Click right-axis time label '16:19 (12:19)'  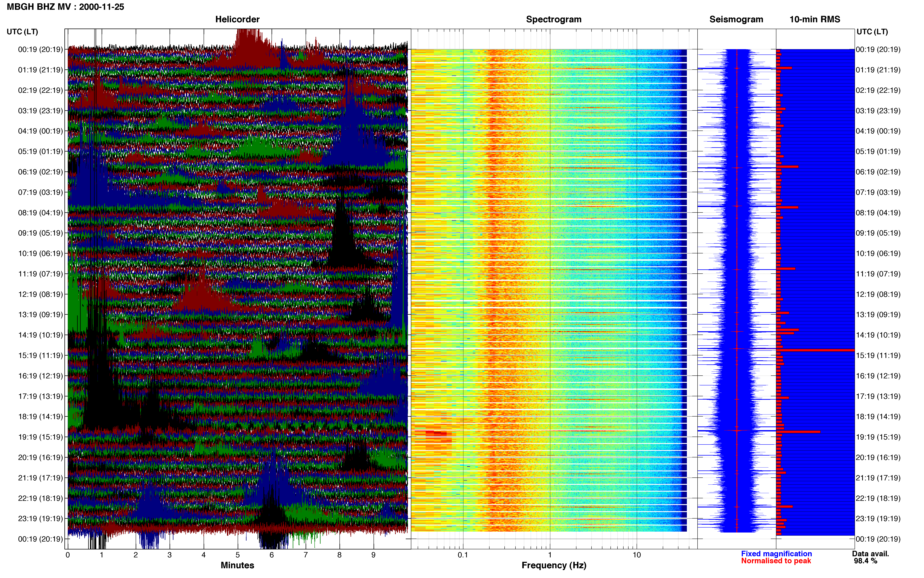878,376
